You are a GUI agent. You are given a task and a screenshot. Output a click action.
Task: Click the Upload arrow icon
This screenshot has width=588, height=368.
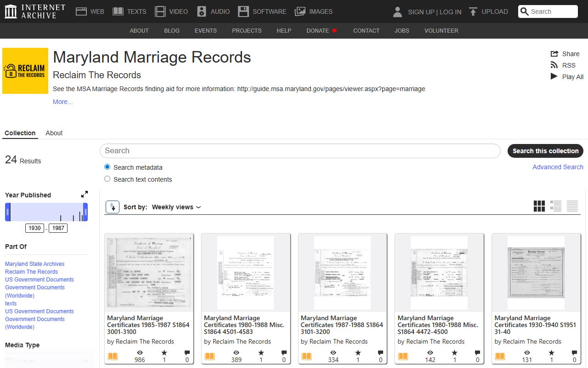(473, 11)
